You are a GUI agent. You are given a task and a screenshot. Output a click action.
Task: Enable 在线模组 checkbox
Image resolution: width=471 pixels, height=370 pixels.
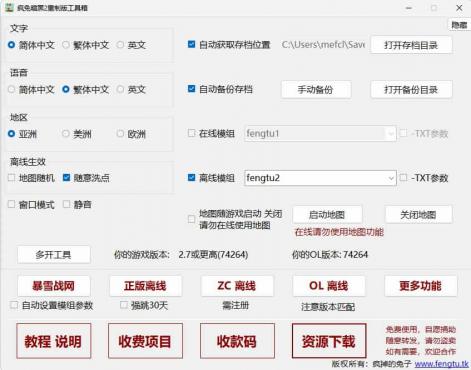point(191,133)
